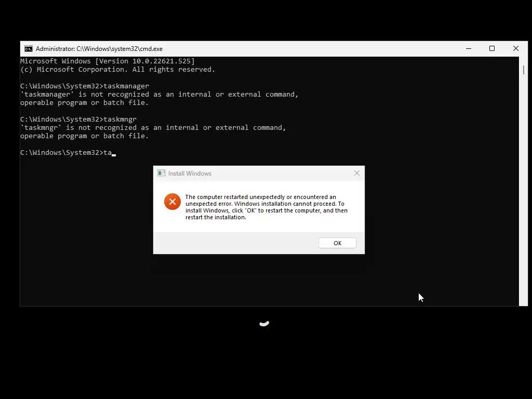
Task: Click the cmd window vertical scrollbar thumb
Action: (x=524, y=70)
